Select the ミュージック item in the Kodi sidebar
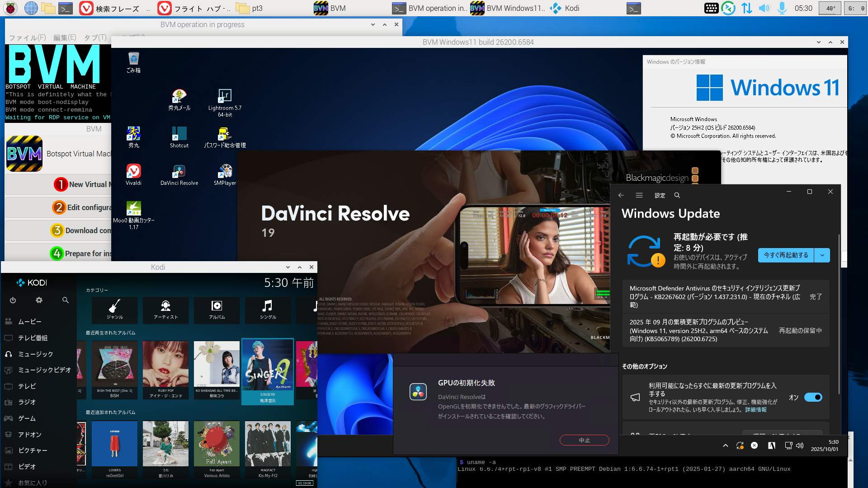Viewport: 868px width, 488px height. click(35, 354)
